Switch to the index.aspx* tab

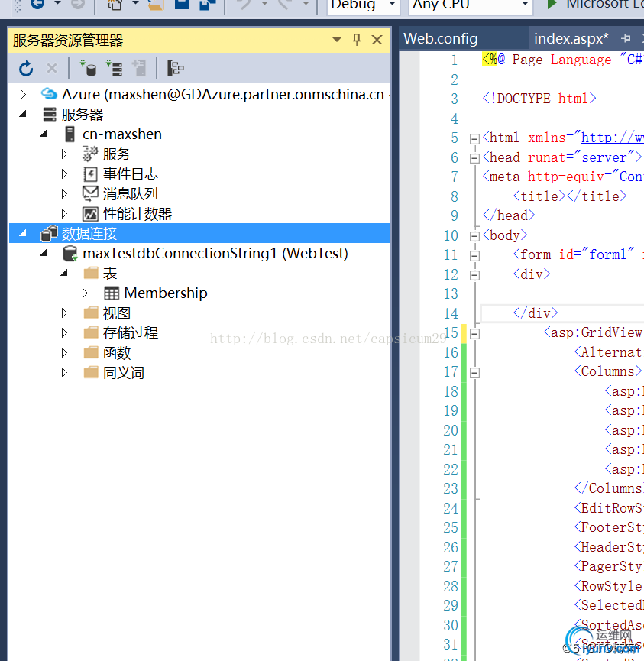coord(571,39)
